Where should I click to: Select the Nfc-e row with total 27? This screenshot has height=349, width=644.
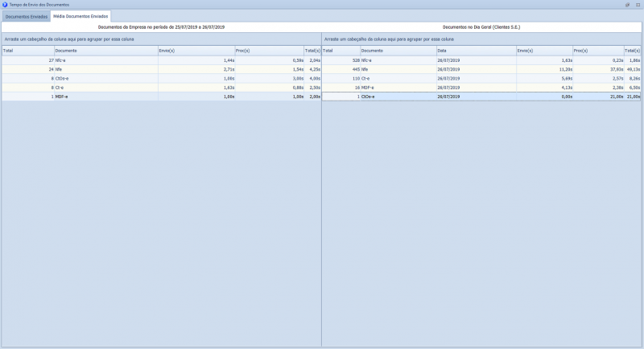pos(105,60)
